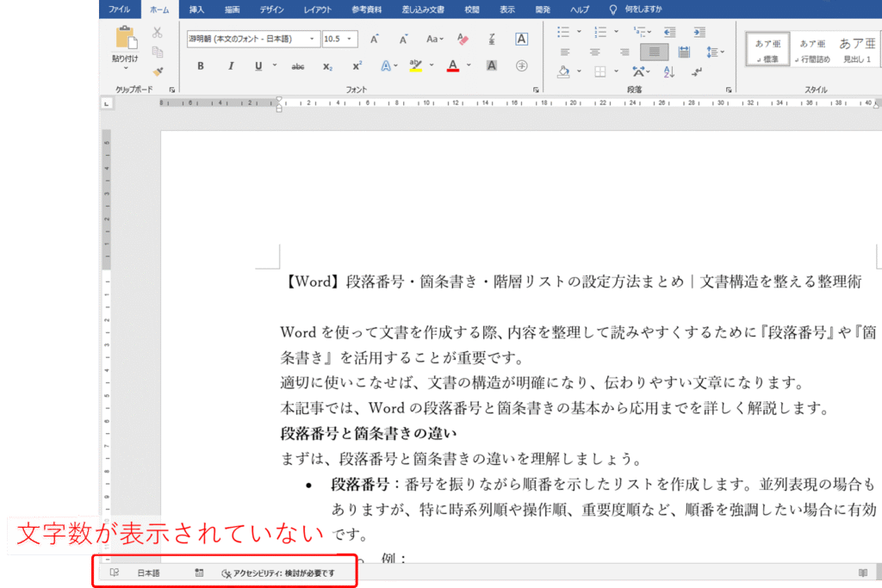The width and height of the screenshot is (882, 588).
Task: Increase font size with the grow font icon
Action: (x=374, y=39)
